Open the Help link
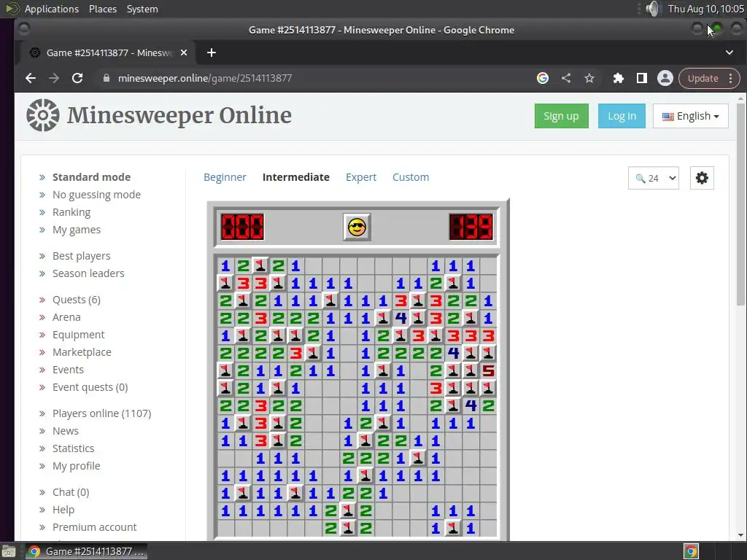This screenshot has width=747, height=560. 63,510
